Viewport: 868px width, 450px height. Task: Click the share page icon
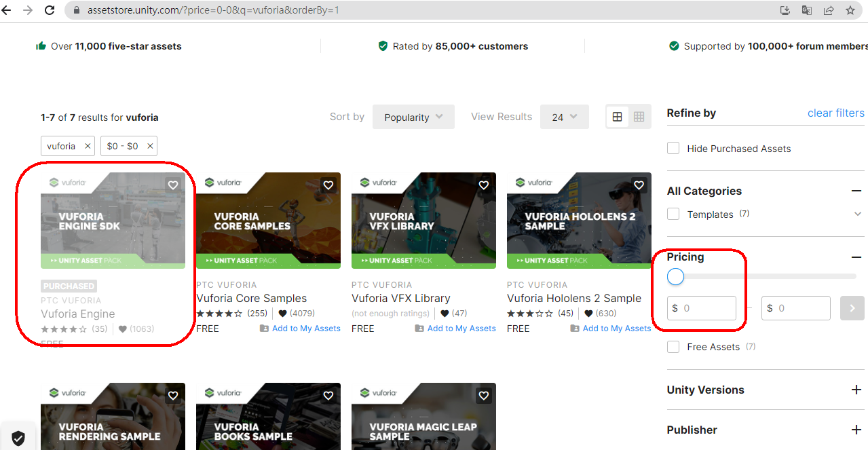pyautogui.click(x=829, y=10)
